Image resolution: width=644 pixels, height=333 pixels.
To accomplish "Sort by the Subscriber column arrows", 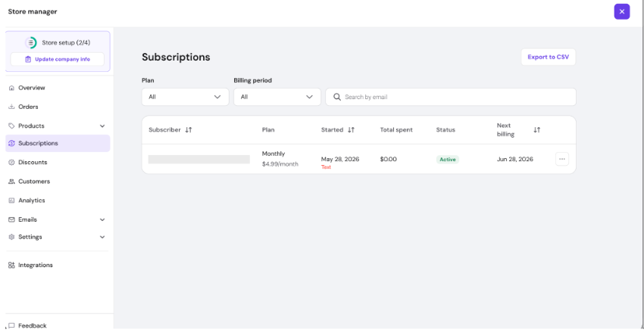I will pyautogui.click(x=189, y=129).
